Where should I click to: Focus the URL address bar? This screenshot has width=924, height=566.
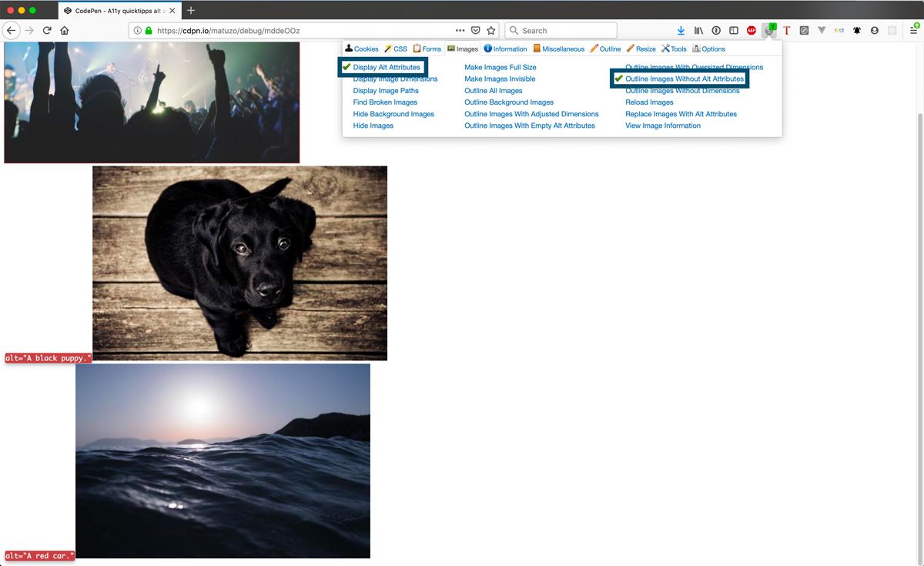click(304, 31)
